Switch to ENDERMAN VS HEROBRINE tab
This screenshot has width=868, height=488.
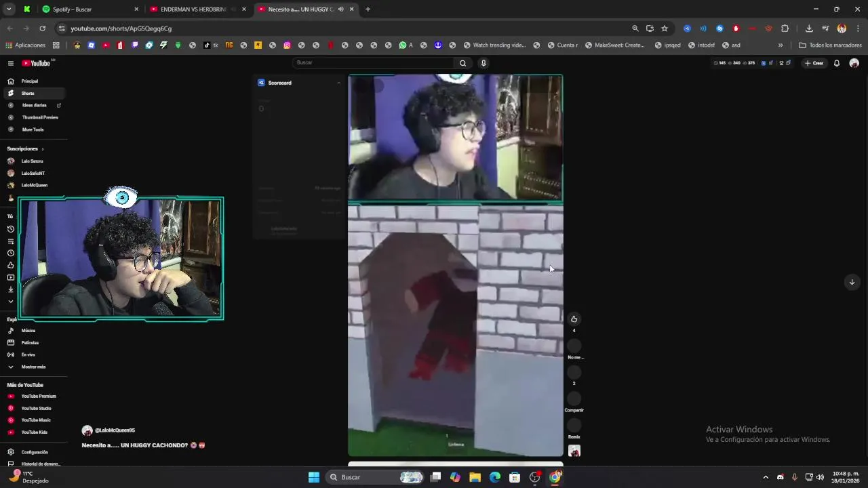(198, 9)
